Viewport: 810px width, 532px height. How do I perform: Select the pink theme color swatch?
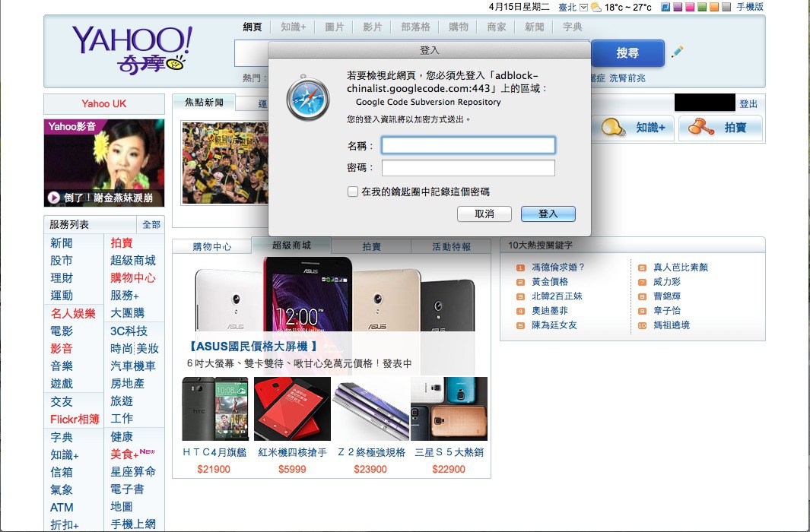pos(690,7)
